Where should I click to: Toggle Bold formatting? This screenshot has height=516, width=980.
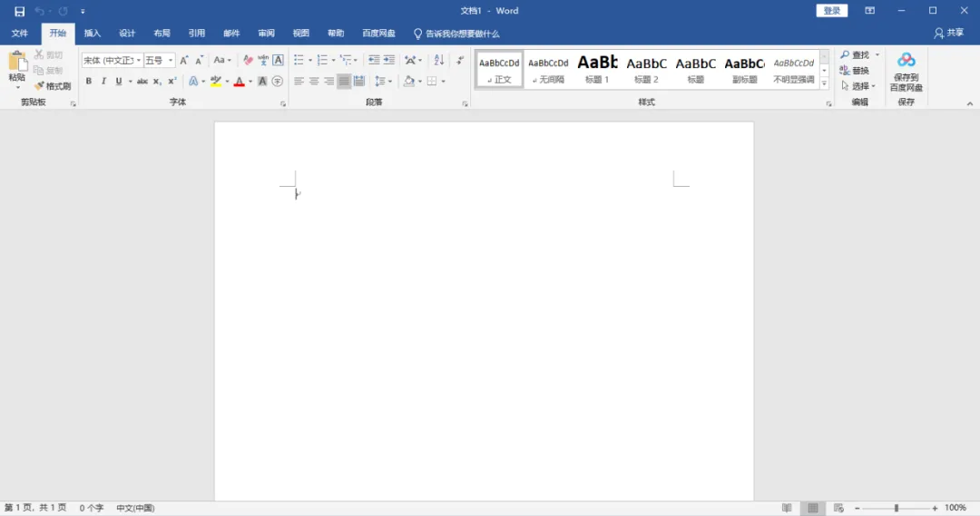tap(89, 82)
